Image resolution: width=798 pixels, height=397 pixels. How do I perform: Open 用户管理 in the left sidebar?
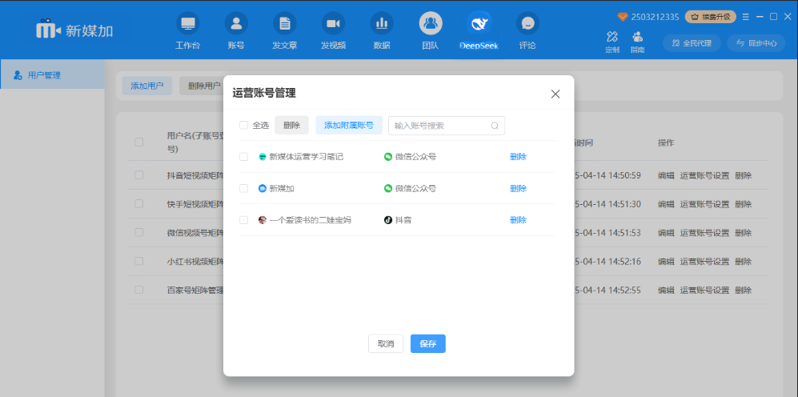click(52, 75)
